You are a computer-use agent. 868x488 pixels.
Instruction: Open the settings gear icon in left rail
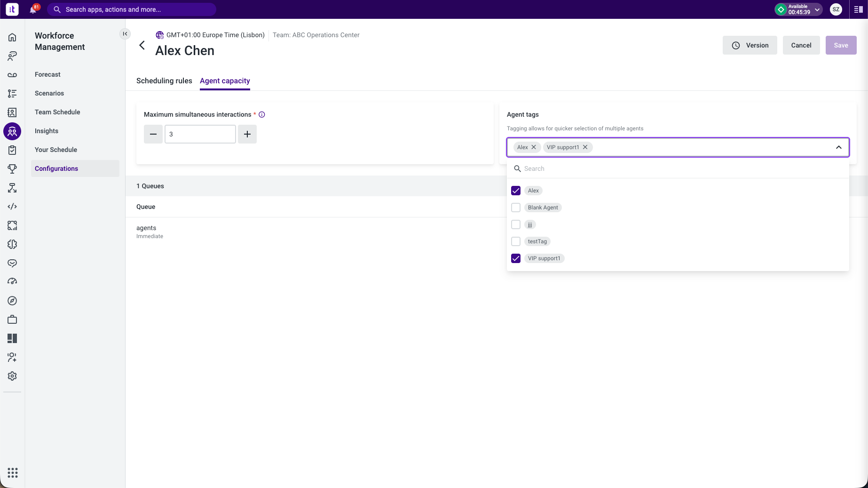click(x=12, y=376)
